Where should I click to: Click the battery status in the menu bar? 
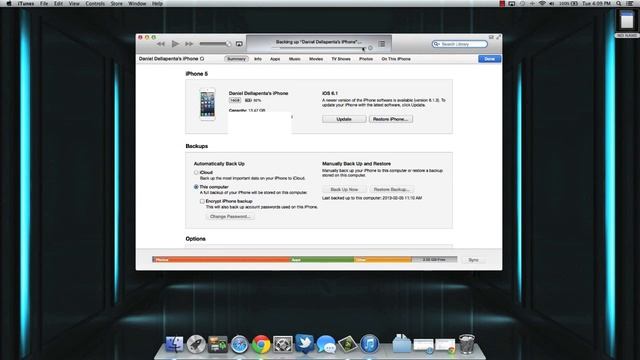point(569,4)
